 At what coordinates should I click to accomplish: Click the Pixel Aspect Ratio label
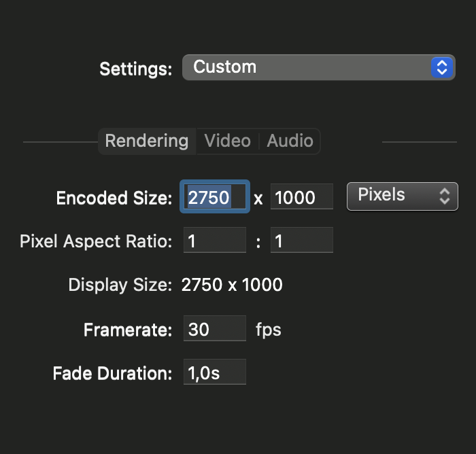pos(96,241)
